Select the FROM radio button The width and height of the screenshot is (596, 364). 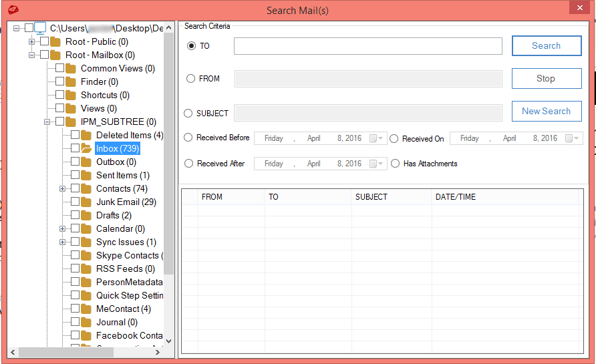pyautogui.click(x=191, y=79)
